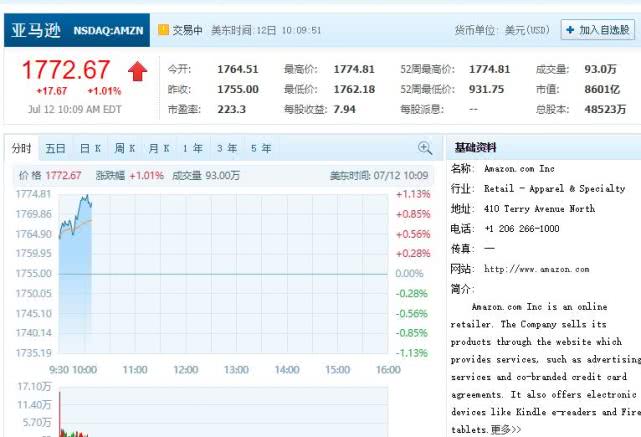Click the 成交量 value 93.0万

pyautogui.click(x=600, y=69)
